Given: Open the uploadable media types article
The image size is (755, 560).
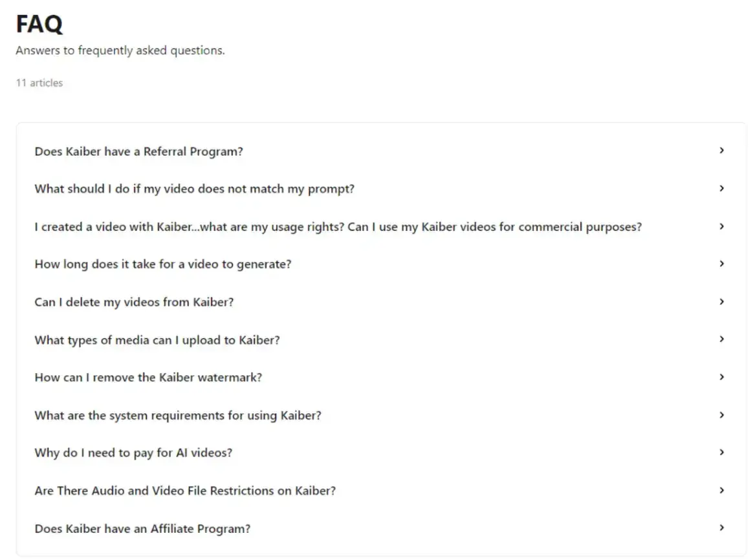Looking at the screenshot, I should (x=157, y=339).
